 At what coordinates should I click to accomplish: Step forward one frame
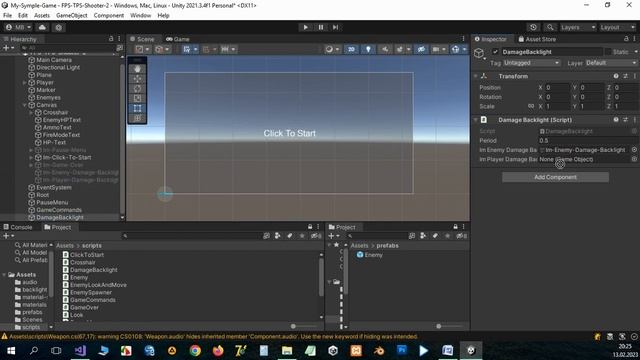click(336, 27)
